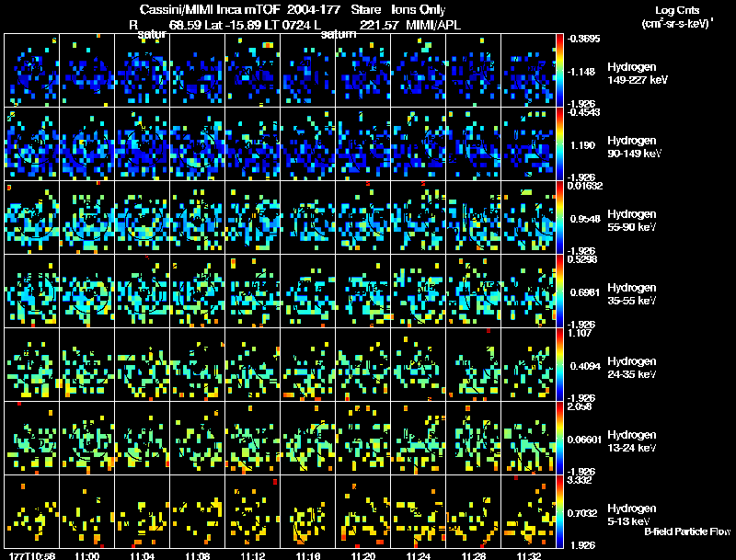Click the 'LT 0724' header value
The image size is (736, 560).
tap(287, 25)
